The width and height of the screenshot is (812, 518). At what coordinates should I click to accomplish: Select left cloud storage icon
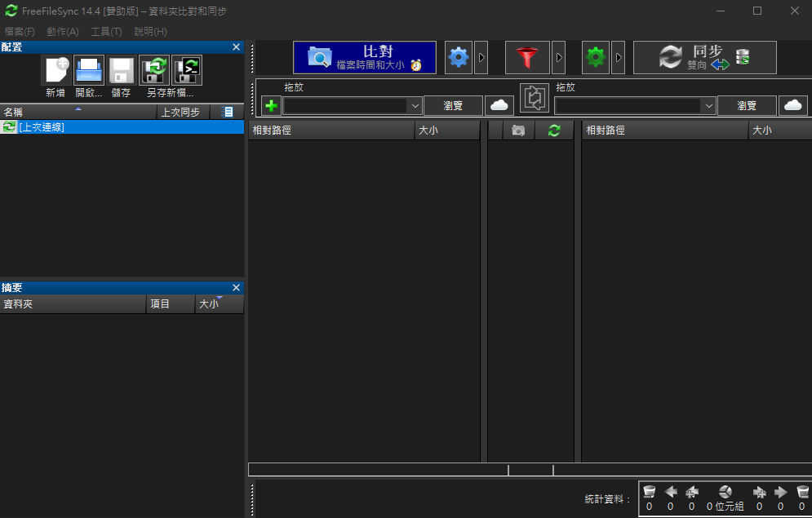499,105
